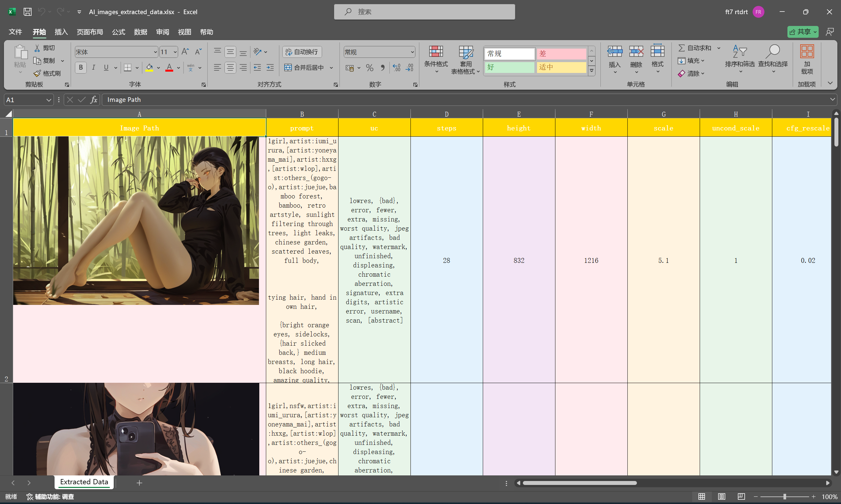This screenshot has height=504, width=841.
Task: Click the Format Painter brush icon
Action: [37, 73]
